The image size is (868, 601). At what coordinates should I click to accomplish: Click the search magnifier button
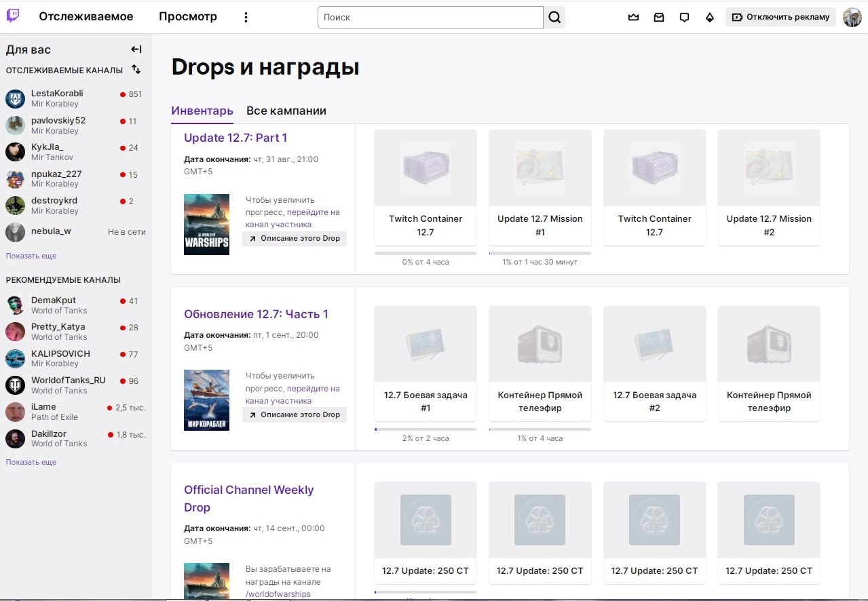pyautogui.click(x=554, y=17)
